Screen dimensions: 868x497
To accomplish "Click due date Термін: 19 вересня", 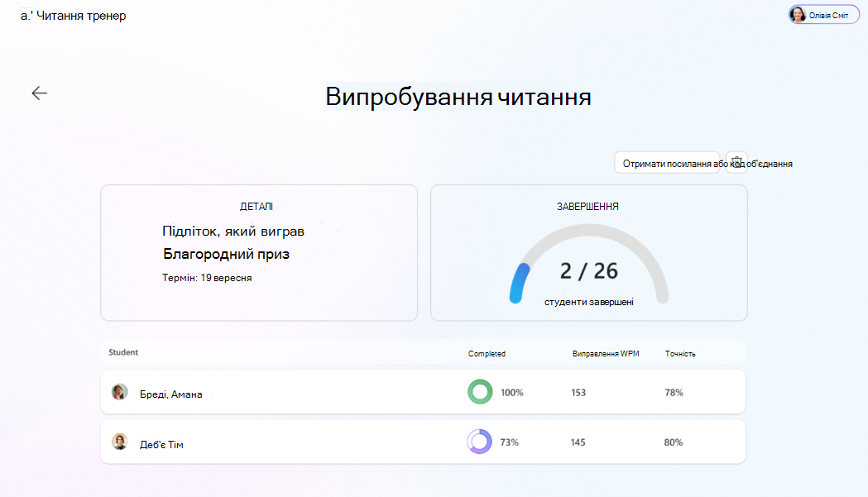I will pos(207,278).
